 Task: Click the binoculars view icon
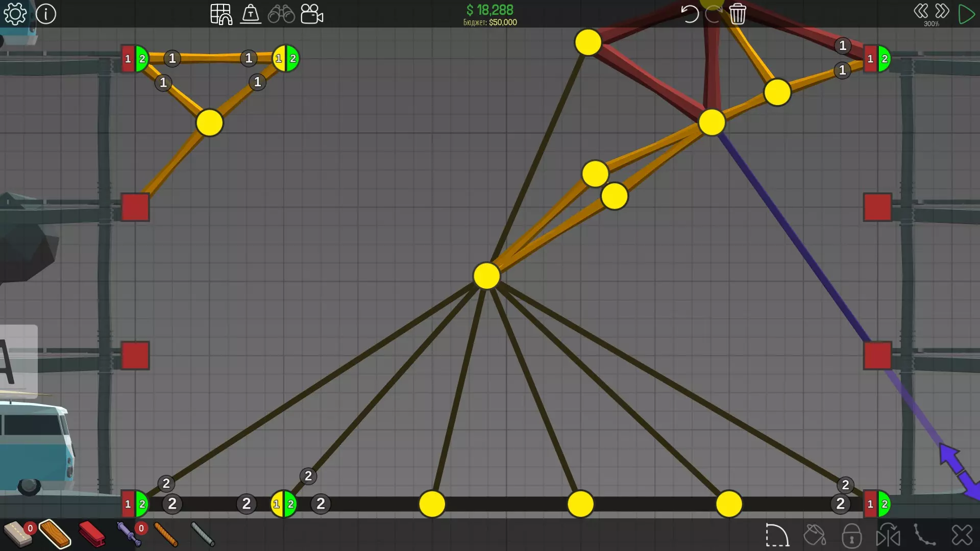tap(281, 14)
